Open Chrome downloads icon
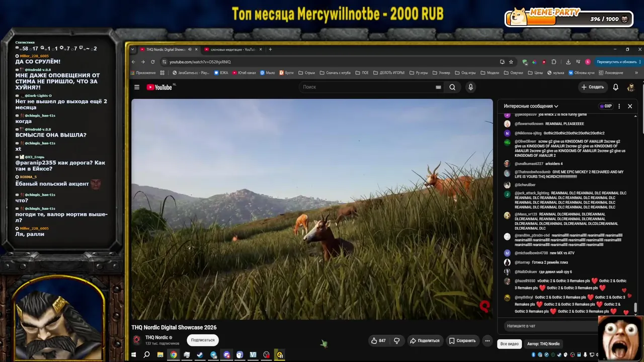This screenshot has height=362, width=644. click(568, 62)
